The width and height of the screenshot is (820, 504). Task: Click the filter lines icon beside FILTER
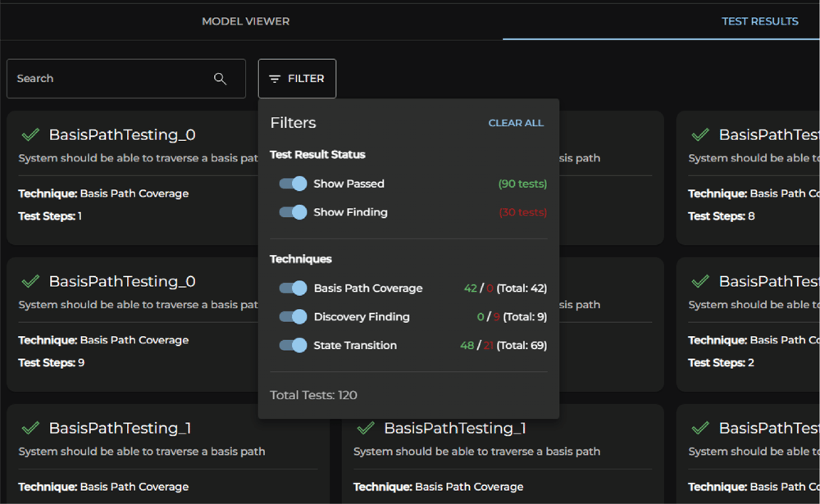(x=275, y=79)
